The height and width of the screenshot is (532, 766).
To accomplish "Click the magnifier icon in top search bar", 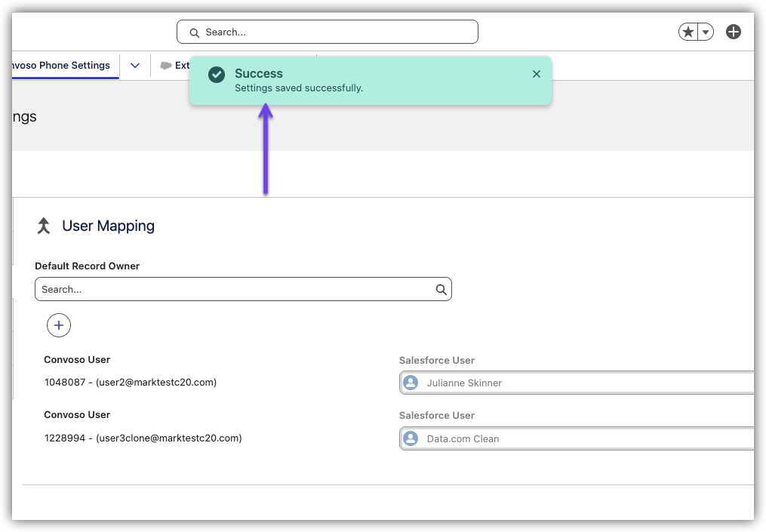I will click(x=195, y=32).
